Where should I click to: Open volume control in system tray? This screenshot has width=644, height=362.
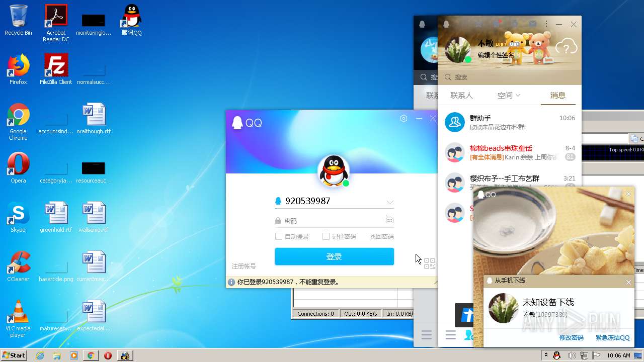[x=572, y=355]
